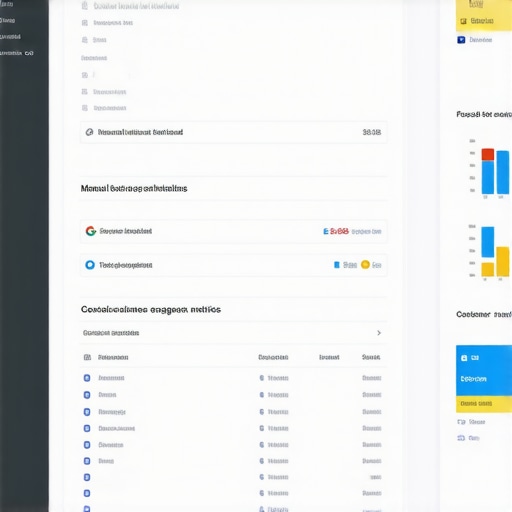The width and height of the screenshot is (512, 512).
Task: Click the blue icon beside the red value in the Google row
Action: (326, 231)
